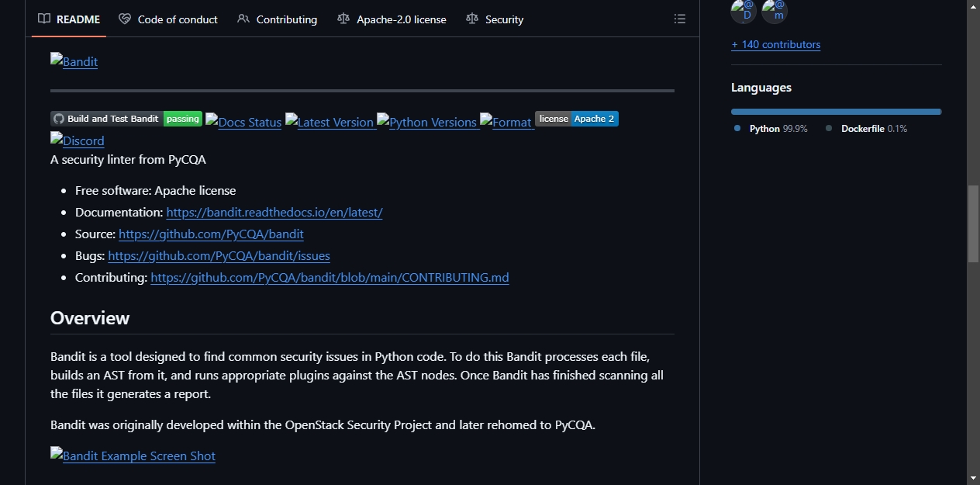980x485 pixels.
Task: View the Apache-2.0 license tab
Action: (392, 19)
